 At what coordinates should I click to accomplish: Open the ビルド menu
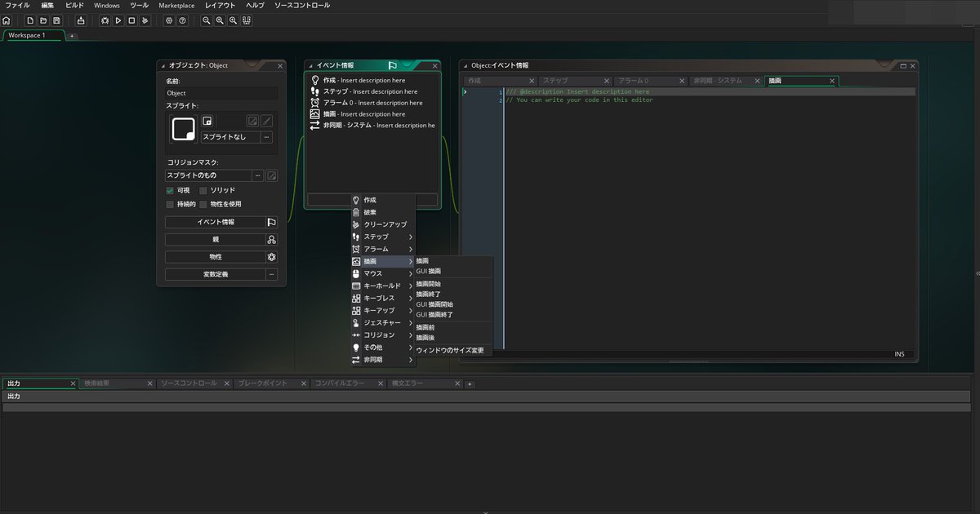tap(74, 5)
